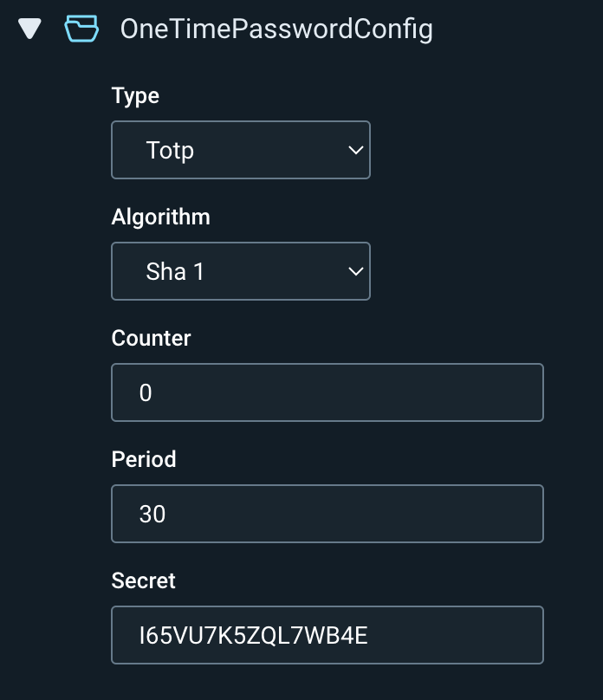Open the Algorithm dropdown showing Sha 1
Image resolution: width=603 pixels, height=700 pixels.
pyautogui.click(x=240, y=271)
